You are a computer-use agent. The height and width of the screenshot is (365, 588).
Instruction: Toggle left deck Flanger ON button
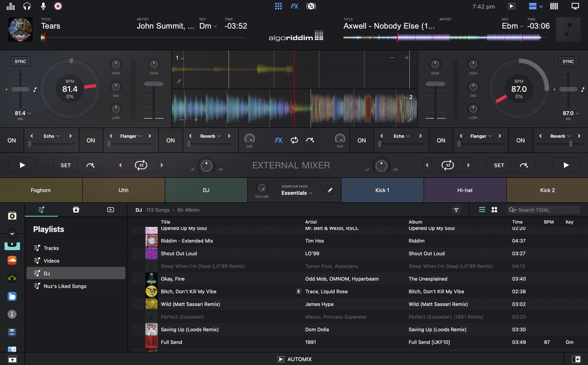91,140
